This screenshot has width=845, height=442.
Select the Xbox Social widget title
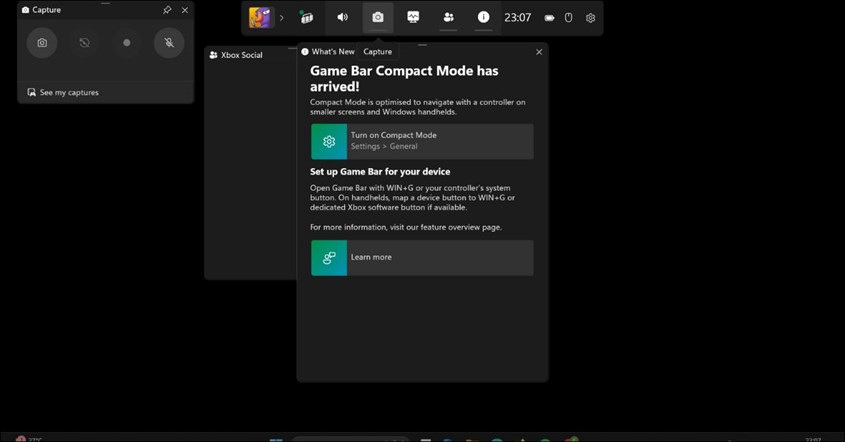(241, 55)
